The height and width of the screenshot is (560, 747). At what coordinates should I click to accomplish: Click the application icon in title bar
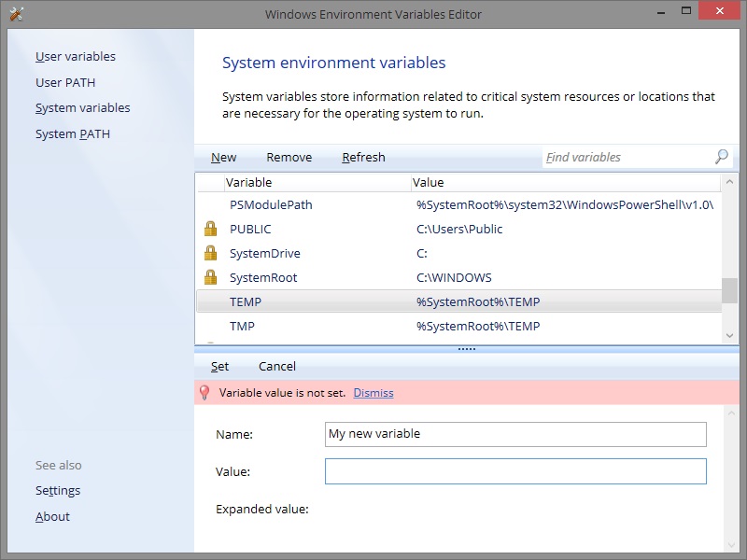(16, 14)
